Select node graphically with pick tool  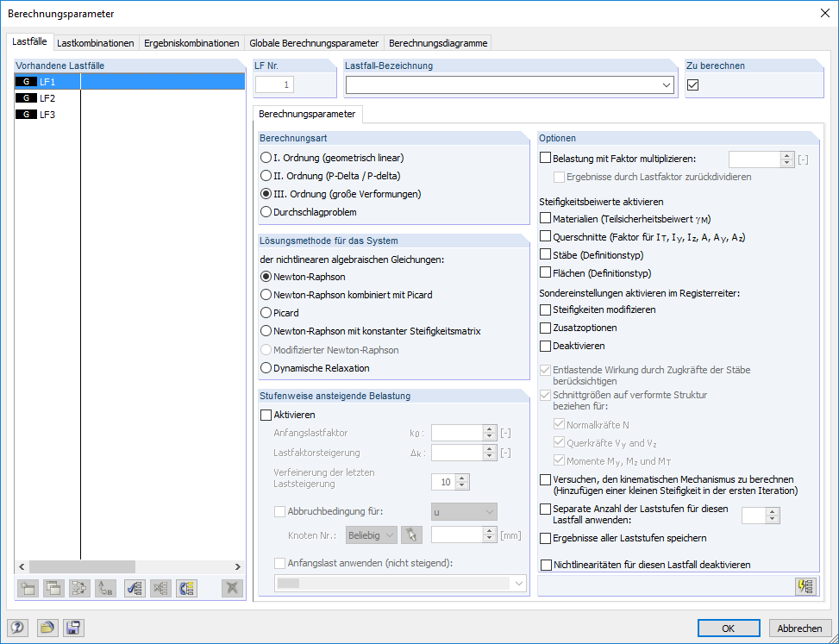pyautogui.click(x=411, y=535)
